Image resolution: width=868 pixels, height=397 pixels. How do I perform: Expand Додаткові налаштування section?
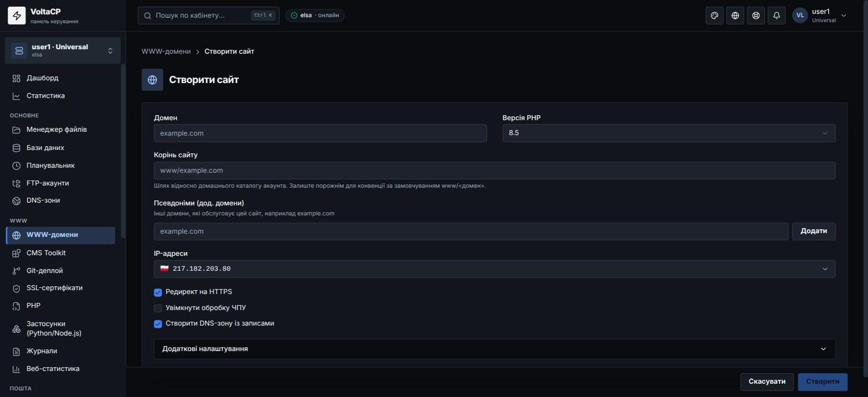(494, 349)
